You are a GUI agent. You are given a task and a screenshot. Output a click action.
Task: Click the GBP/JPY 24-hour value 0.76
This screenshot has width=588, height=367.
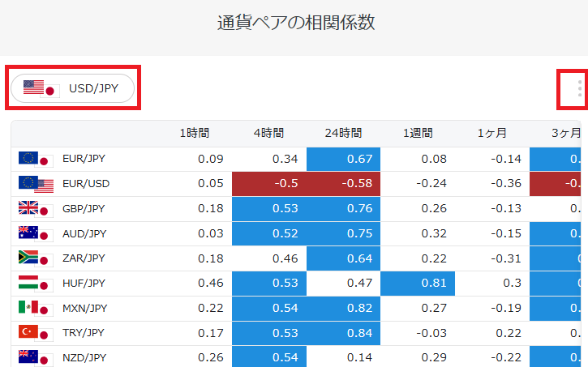tap(344, 209)
